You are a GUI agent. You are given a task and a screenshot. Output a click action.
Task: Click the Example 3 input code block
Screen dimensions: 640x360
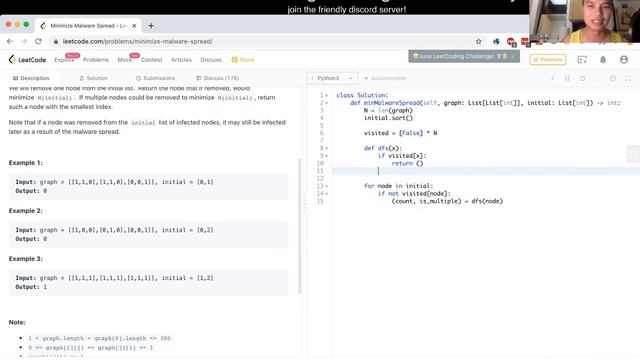pyautogui.click(x=149, y=282)
